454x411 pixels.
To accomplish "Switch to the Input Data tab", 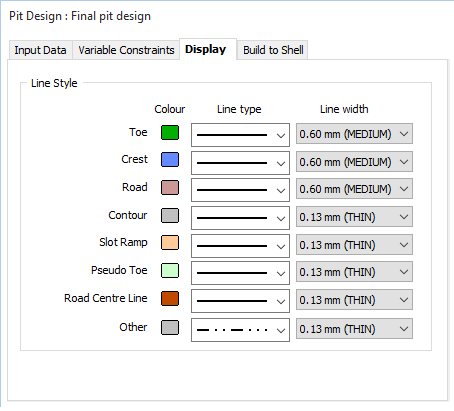I will [x=40, y=50].
